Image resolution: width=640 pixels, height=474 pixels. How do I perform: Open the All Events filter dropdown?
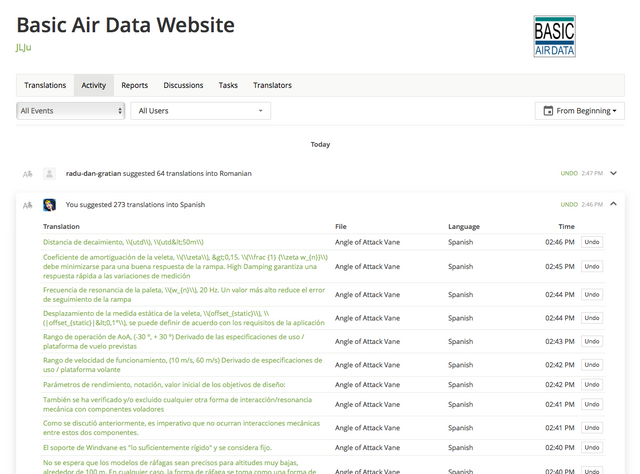71,111
